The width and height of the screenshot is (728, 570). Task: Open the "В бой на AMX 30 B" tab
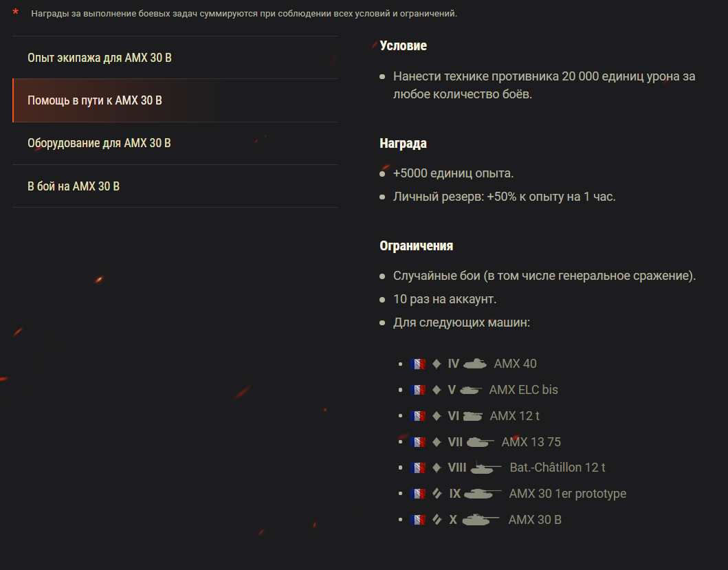click(175, 186)
